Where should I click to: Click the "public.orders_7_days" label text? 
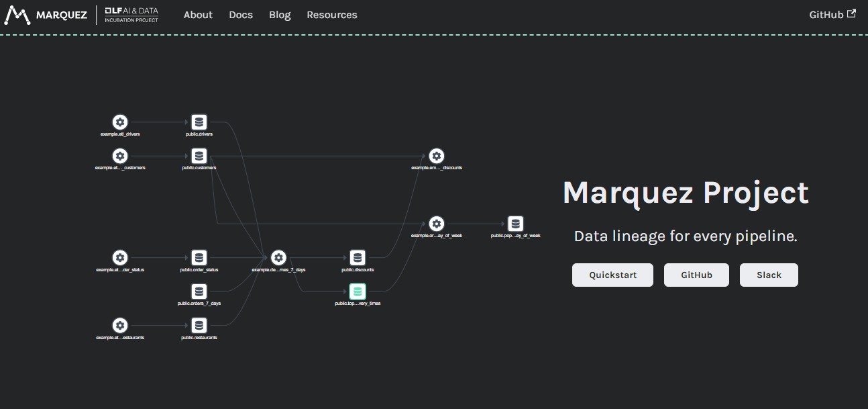click(199, 304)
